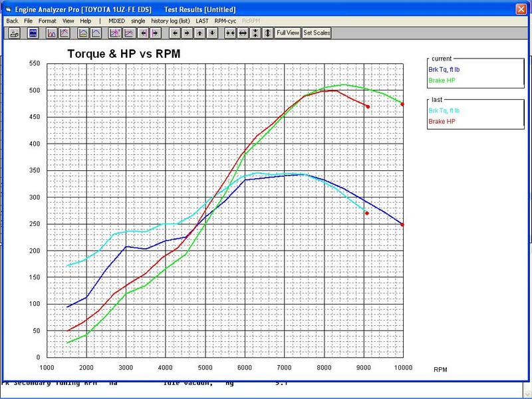Move the graph cursor right with pink-line arrow
Image resolution: width=532 pixels, height=399 pixels.
pos(155,33)
